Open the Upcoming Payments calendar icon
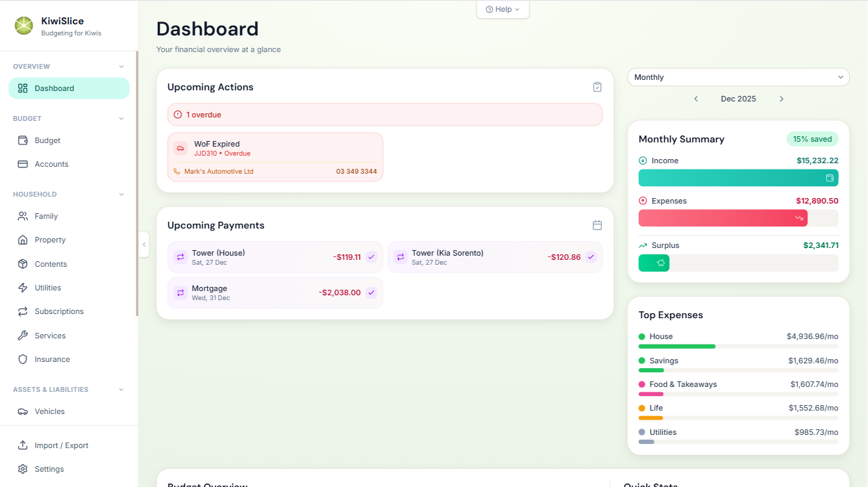 pyautogui.click(x=597, y=225)
